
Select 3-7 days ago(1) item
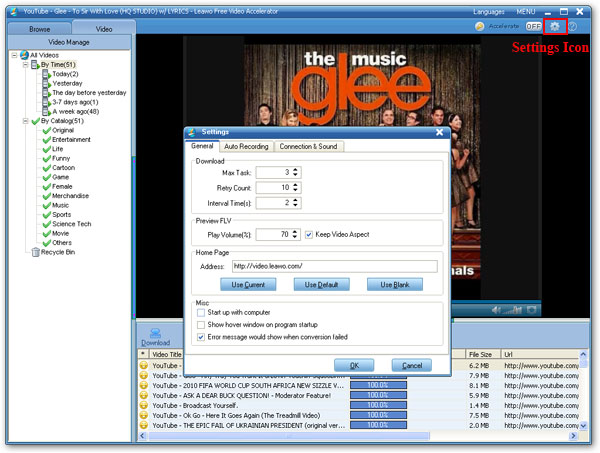click(x=75, y=102)
